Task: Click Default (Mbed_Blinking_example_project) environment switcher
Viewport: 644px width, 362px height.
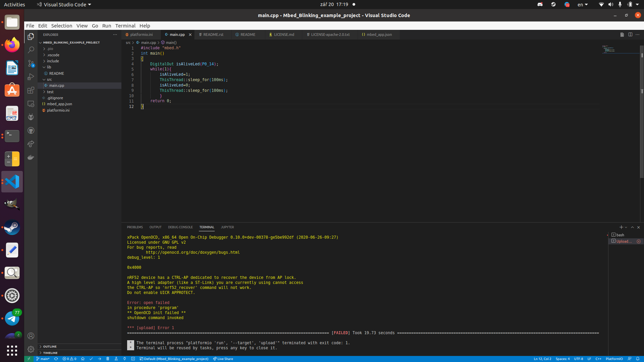Action: 174,359
